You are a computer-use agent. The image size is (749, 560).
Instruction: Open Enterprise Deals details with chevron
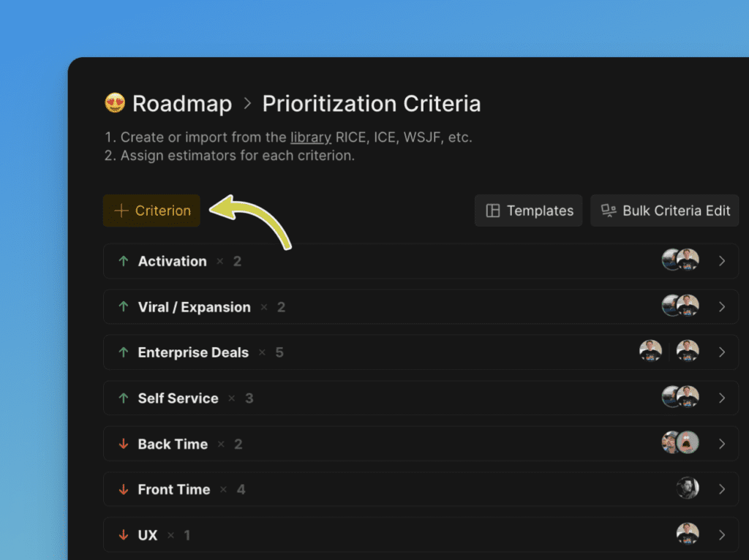722,352
